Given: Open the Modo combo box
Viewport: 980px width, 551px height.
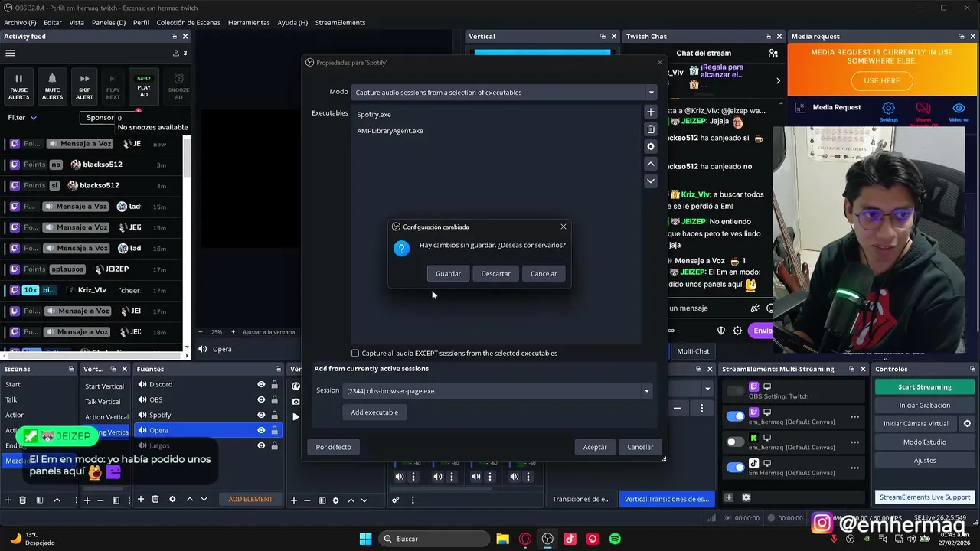Looking at the screenshot, I should coord(504,92).
